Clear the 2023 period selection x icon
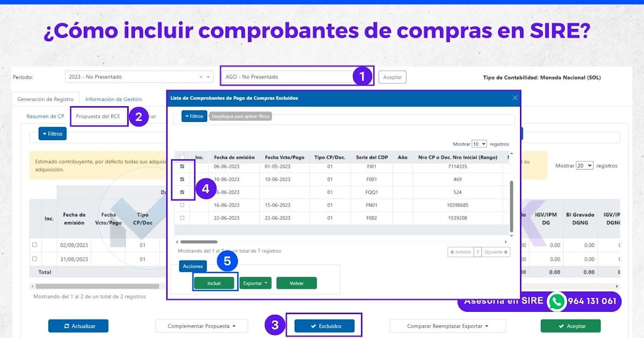 coord(201,77)
